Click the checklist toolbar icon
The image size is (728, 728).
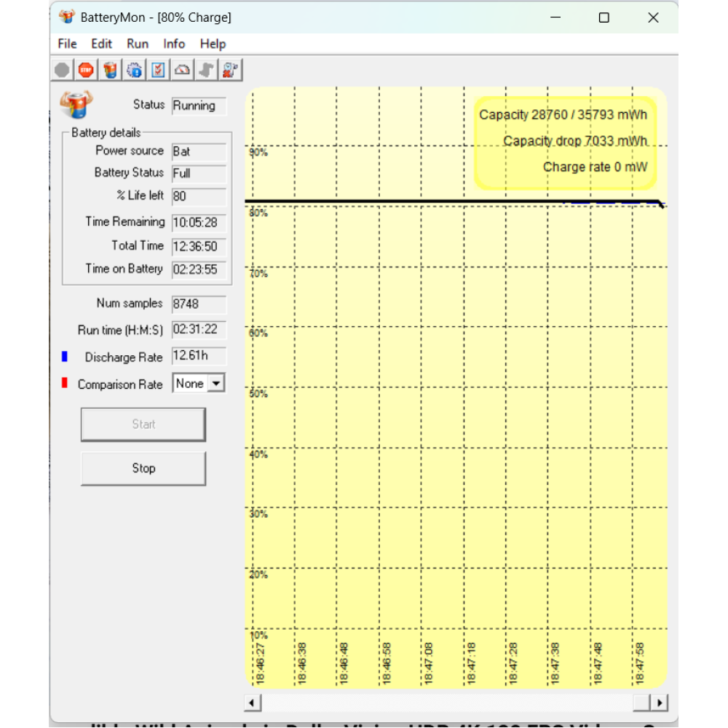pyautogui.click(x=159, y=70)
